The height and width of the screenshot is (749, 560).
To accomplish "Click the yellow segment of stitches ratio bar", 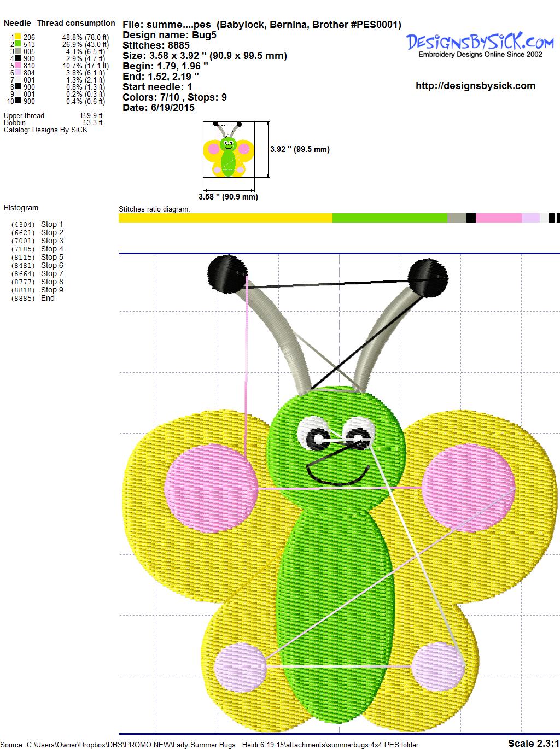I will pos(225,218).
